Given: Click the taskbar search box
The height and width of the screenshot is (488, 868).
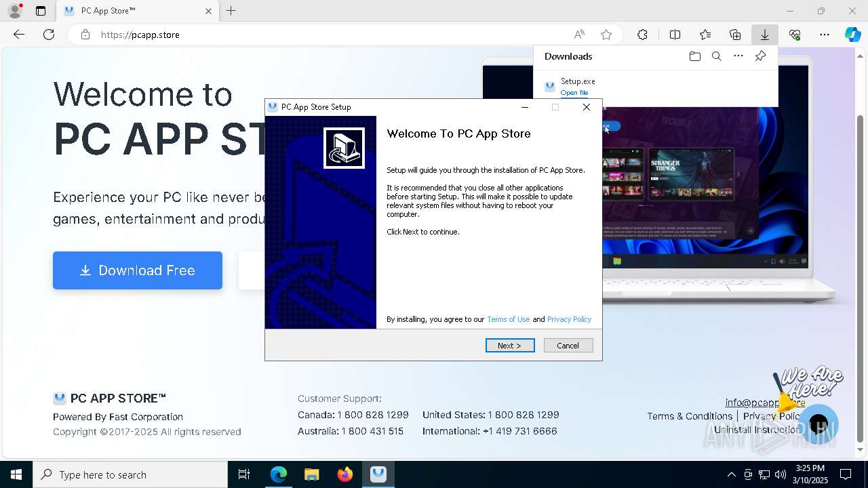Looking at the screenshot, I should [130, 474].
